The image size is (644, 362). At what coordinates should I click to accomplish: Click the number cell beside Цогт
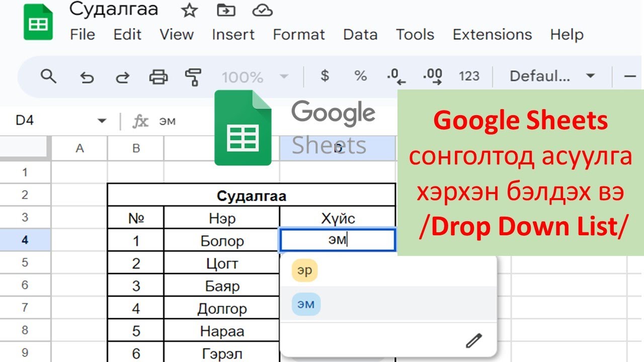[136, 263]
